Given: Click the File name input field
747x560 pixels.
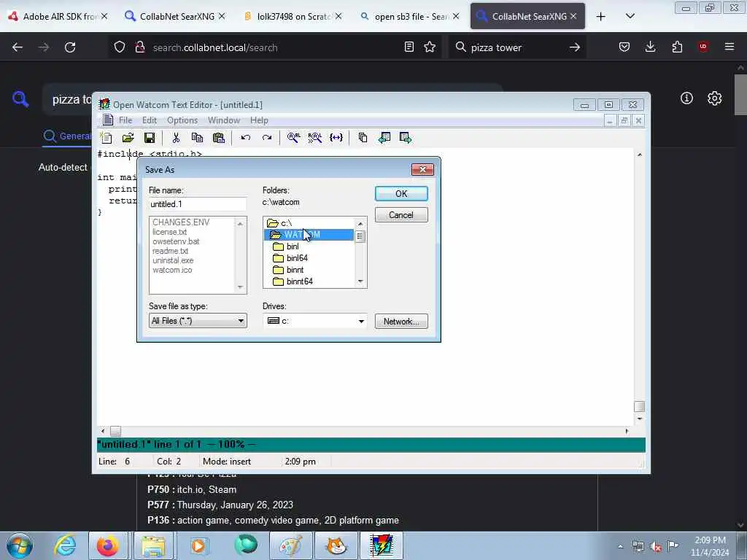Looking at the screenshot, I should [197, 204].
